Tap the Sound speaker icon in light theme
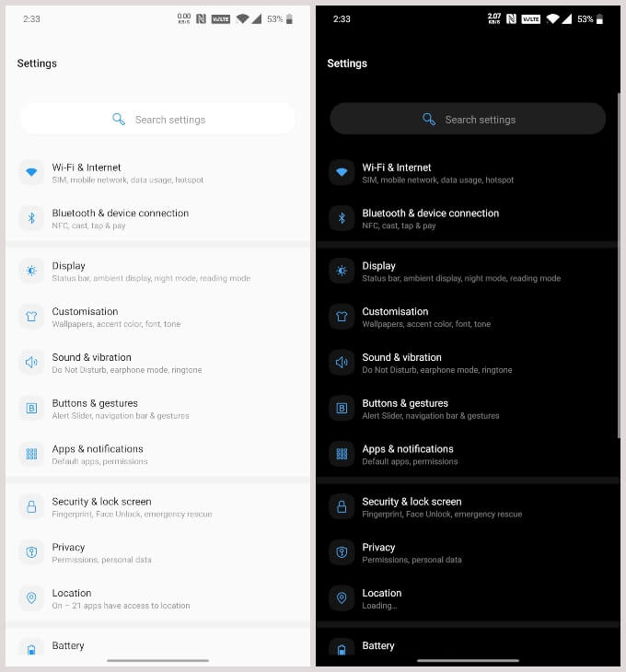 pyautogui.click(x=31, y=363)
